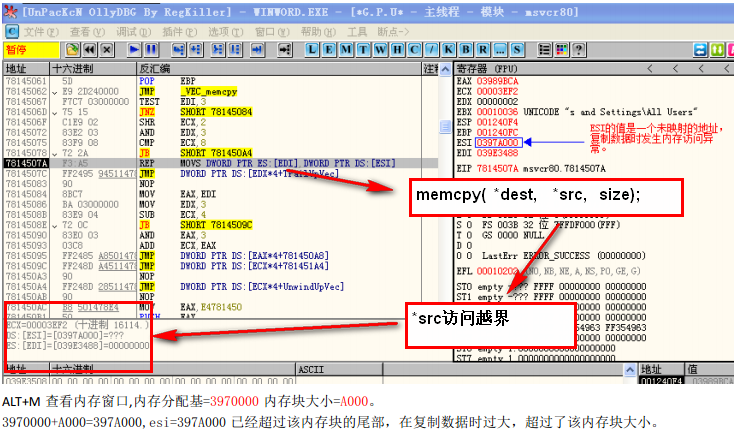Click the disassembly scrollbar thumb
Image resolution: width=737 pixels, height=431 pixels.
point(445,127)
